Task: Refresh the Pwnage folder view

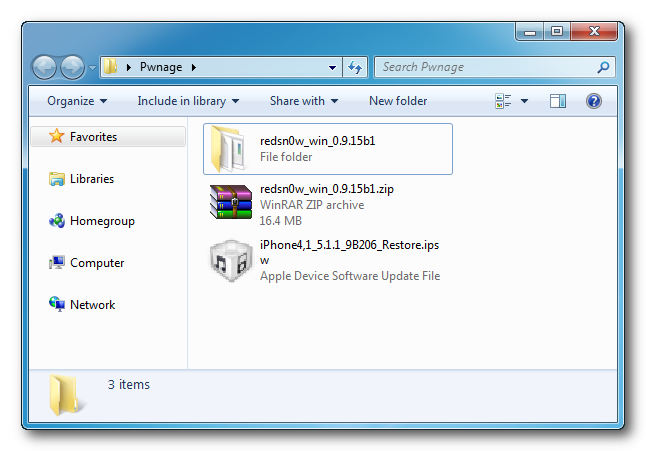Action: pyautogui.click(x=355, y=67)
